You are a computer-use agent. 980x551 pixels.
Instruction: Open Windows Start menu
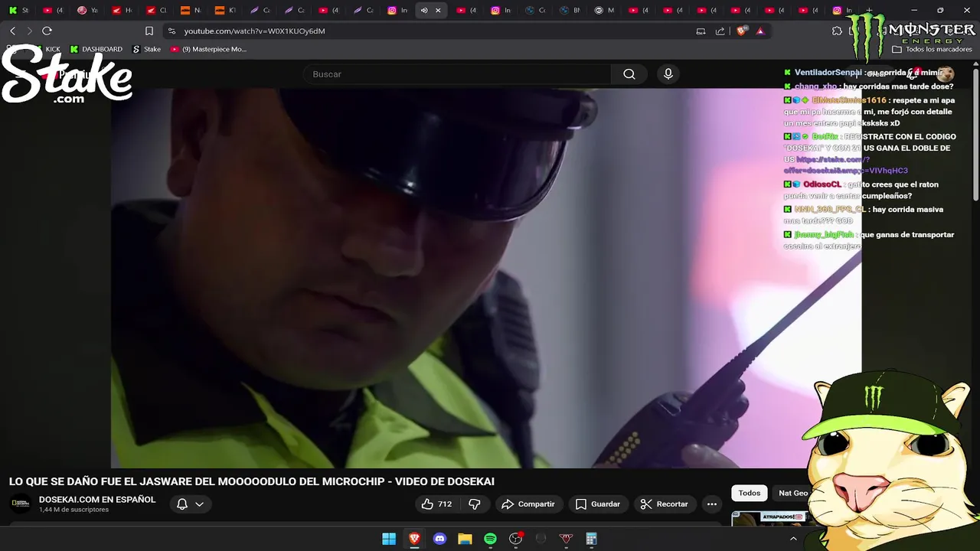tap(389, 539)
